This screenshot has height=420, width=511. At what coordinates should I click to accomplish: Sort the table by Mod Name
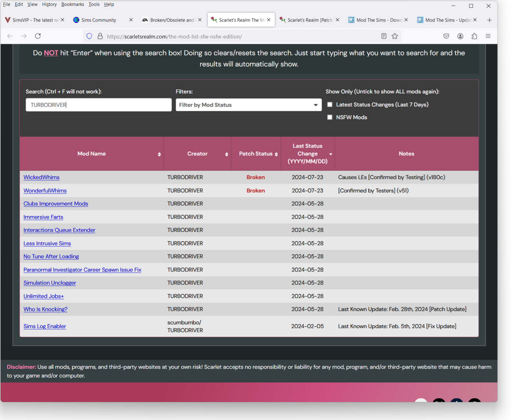92,154
